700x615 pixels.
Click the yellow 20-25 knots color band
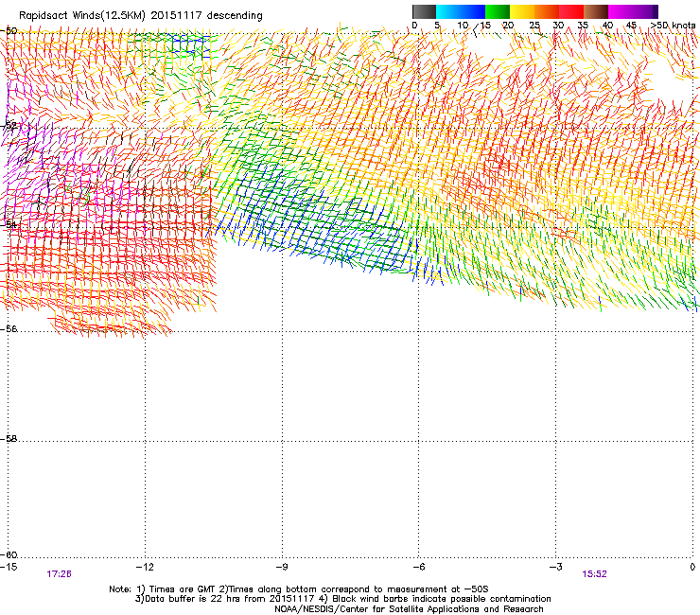point(522,11)
